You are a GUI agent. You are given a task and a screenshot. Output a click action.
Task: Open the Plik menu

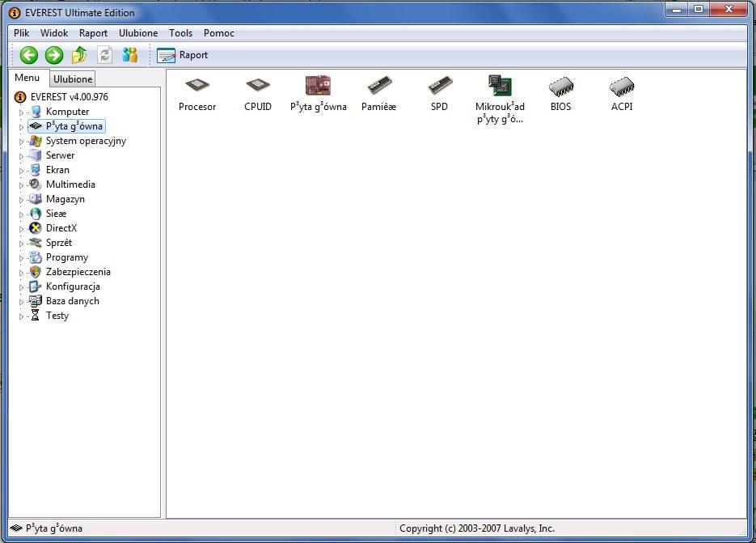21,33
